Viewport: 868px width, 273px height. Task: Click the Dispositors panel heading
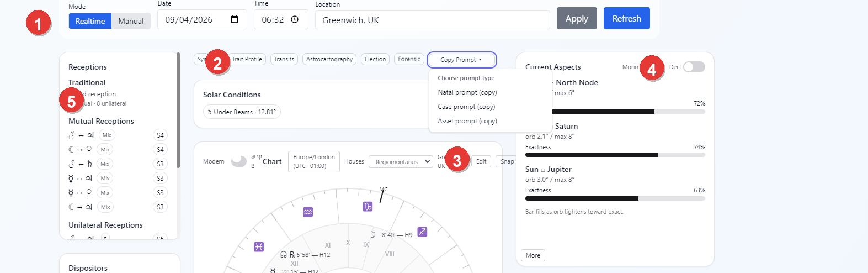(88, 268)
